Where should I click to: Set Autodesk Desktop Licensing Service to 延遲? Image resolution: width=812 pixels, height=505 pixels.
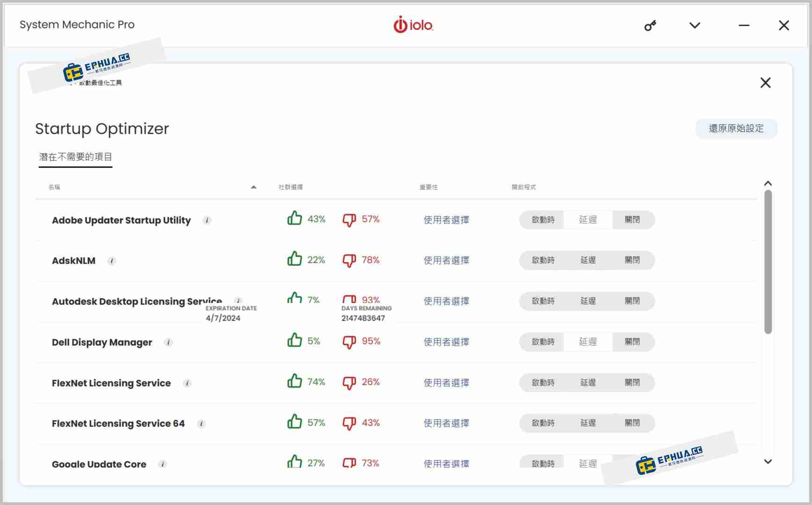click(x=588, y=301)
